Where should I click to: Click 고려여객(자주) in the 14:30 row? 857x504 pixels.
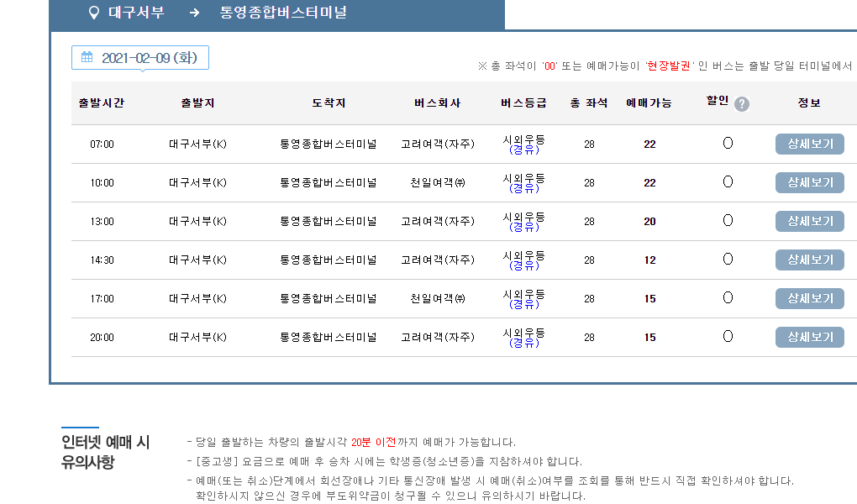[438, 260]
